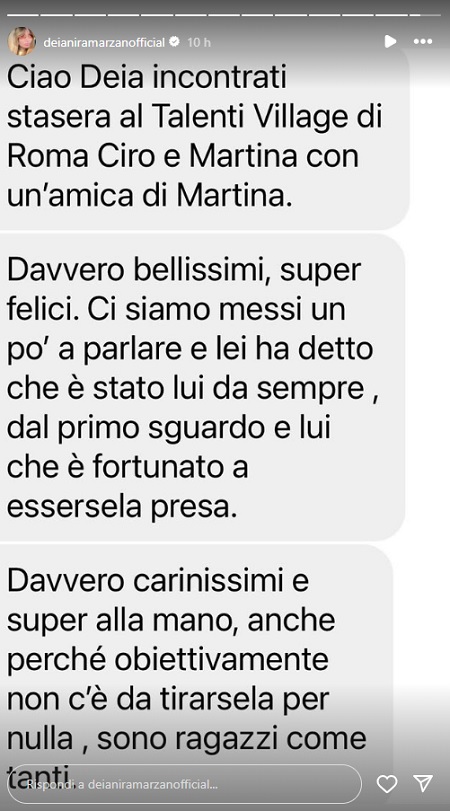Click the line 'un'amica di Martina.'
This screenshot has height=811, width=450.
click(149, 196)
